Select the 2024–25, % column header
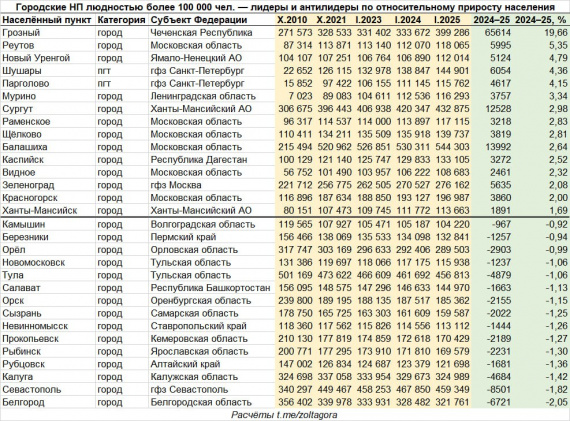 (541, 20)
